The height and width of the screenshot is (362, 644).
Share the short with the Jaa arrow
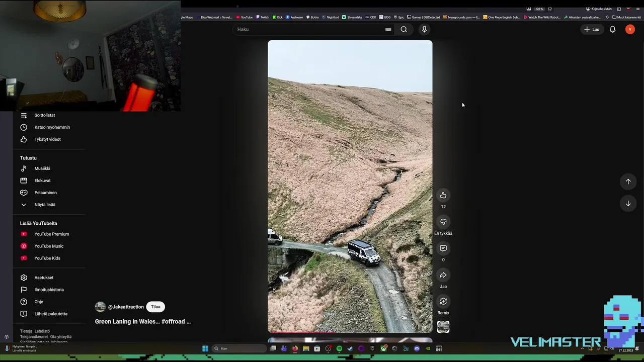pyautogui.click(x=443, y=275)
